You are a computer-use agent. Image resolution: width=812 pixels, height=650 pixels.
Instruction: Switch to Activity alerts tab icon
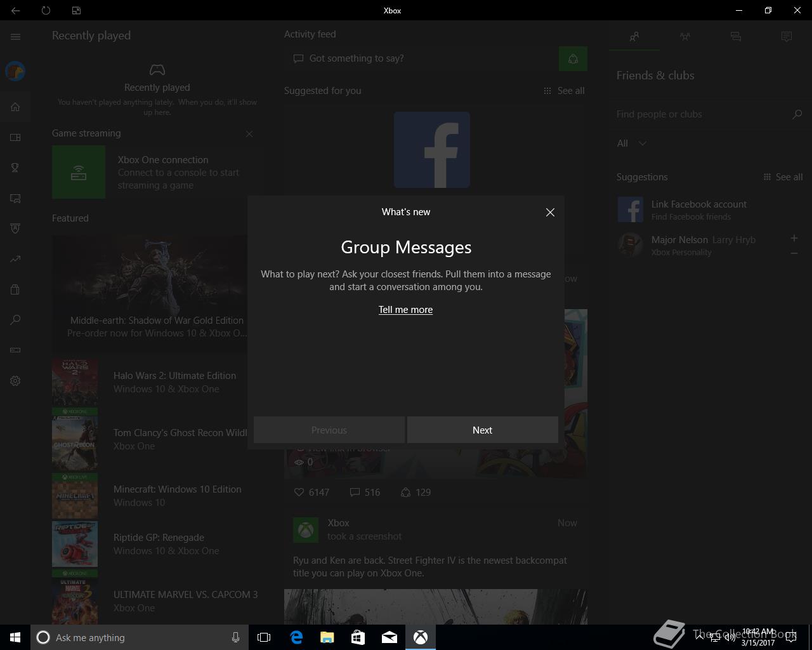point(787,37)
